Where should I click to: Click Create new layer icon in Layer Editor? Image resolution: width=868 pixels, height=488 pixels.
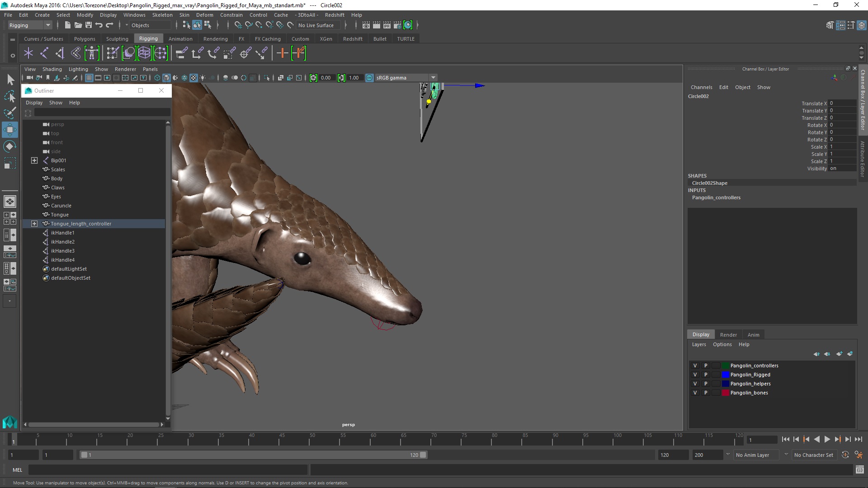click(x=839, y=354)
